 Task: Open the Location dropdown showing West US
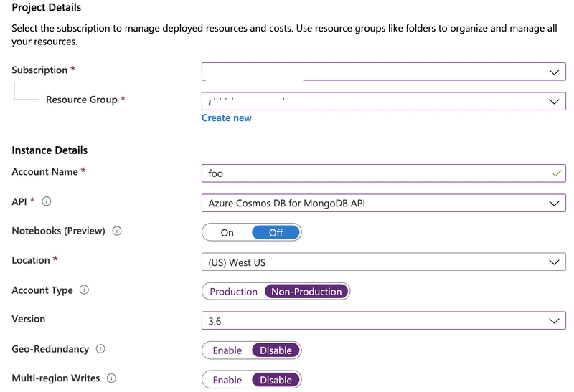pos(384,262)
